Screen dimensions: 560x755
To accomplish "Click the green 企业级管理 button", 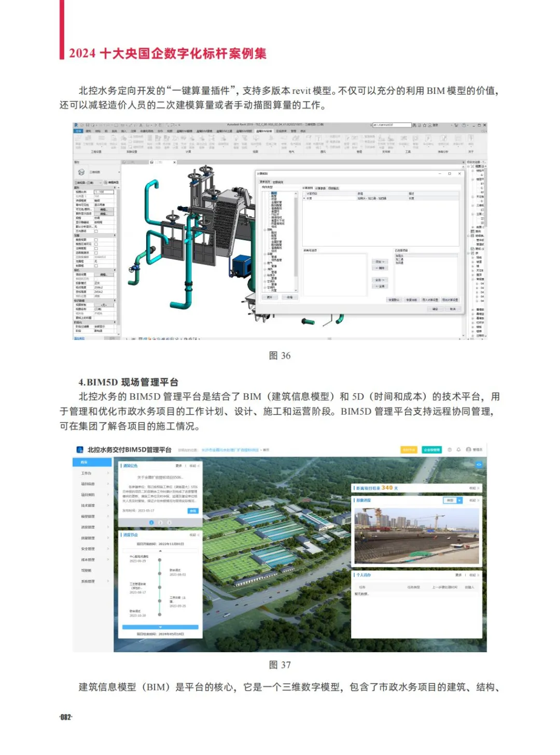I will pos(431,450).
